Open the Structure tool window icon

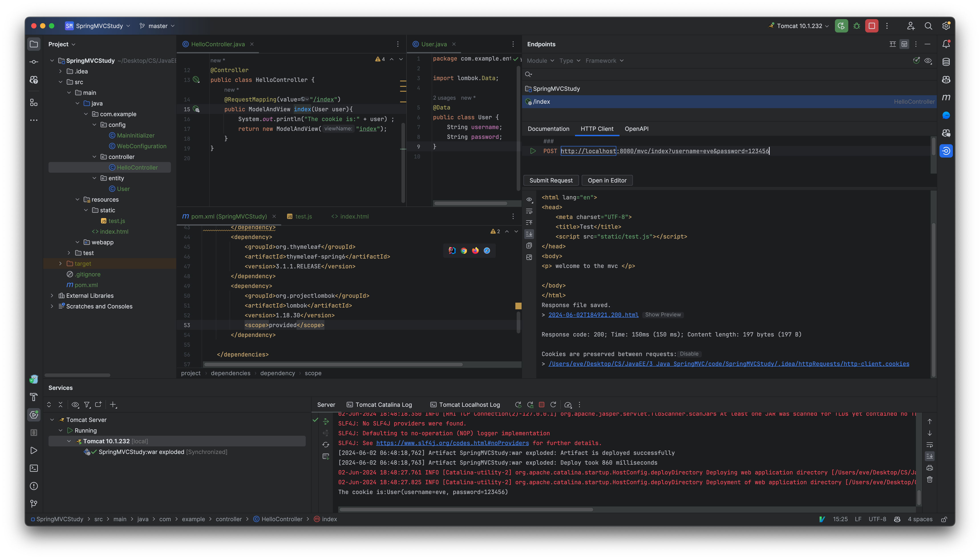coord(34,103)
